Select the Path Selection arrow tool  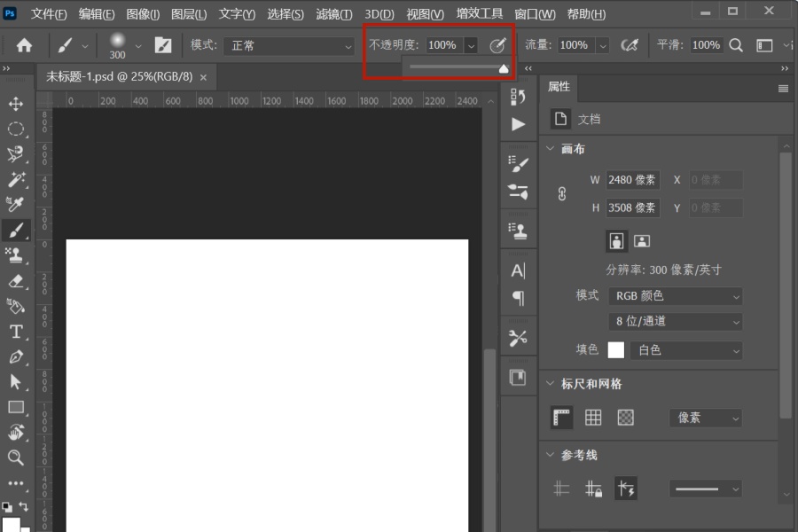pos(16,382)
